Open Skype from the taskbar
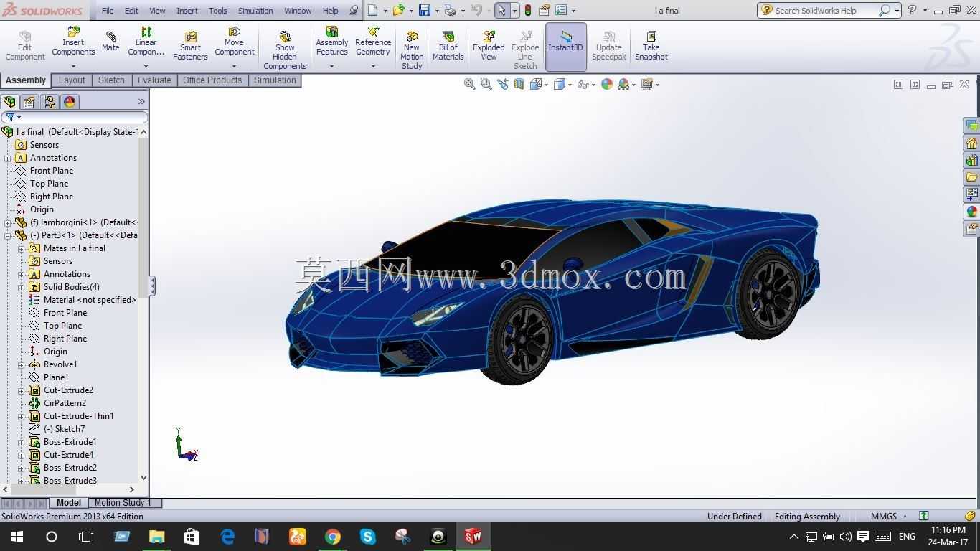The height and width of the screenshot is (551, 980). [x=368, y=536]
